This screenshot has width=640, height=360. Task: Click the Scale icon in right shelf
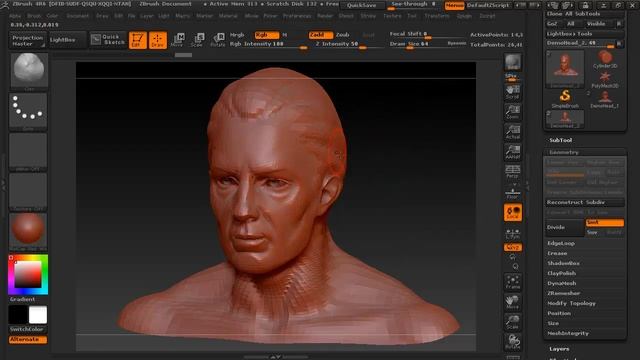pyautogui.click(x=512, y=322)
